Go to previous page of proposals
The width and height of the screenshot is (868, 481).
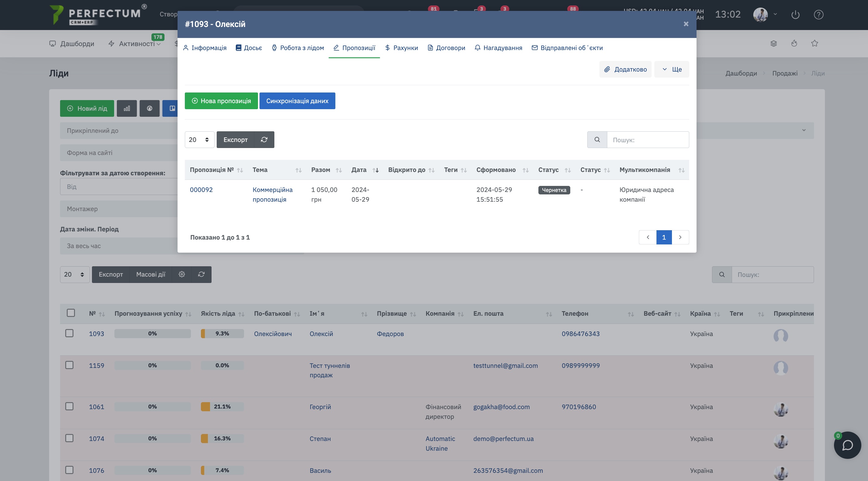(648, 237)
